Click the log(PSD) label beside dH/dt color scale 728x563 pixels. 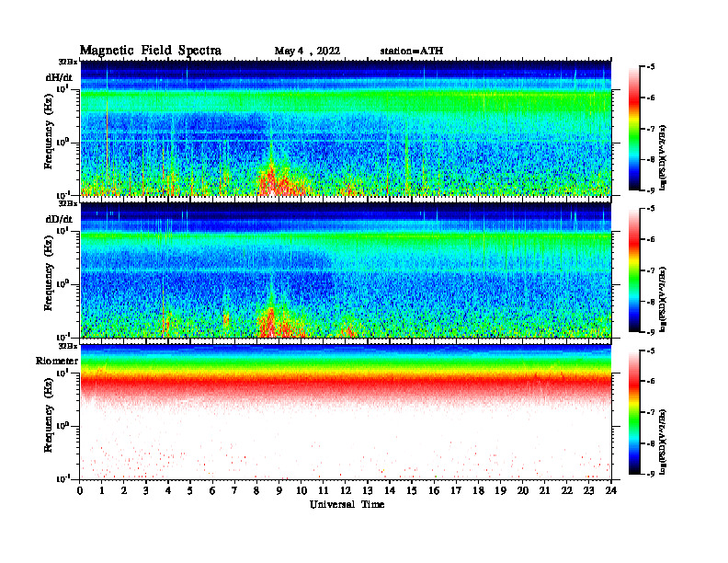pyautogui.click(x=663, y=157)
